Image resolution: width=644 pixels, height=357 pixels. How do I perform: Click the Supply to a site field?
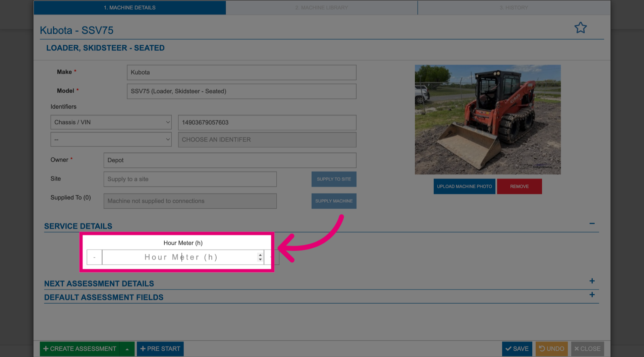point(190,179)
